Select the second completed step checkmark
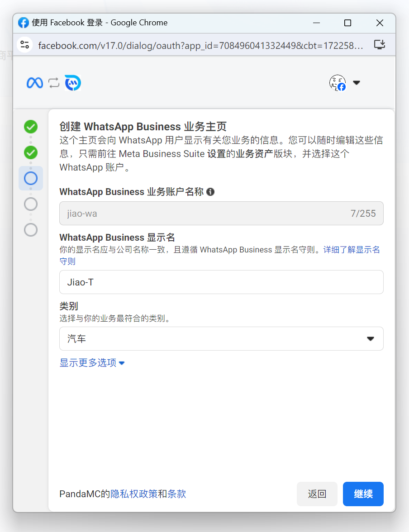 coord(31,152)
